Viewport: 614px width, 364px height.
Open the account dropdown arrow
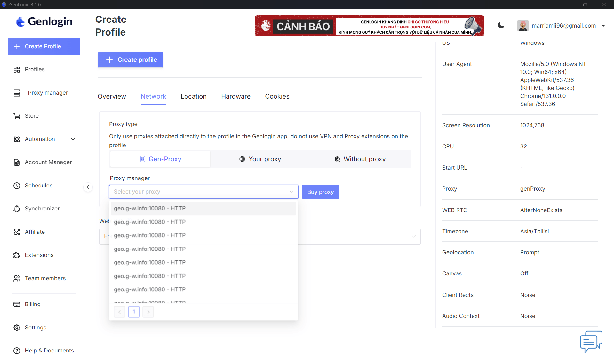click(603, 26)
